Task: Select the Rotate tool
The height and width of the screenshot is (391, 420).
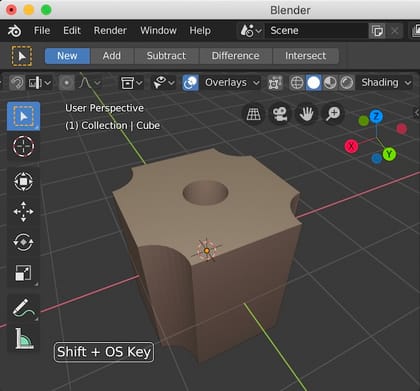Action: 23,242
